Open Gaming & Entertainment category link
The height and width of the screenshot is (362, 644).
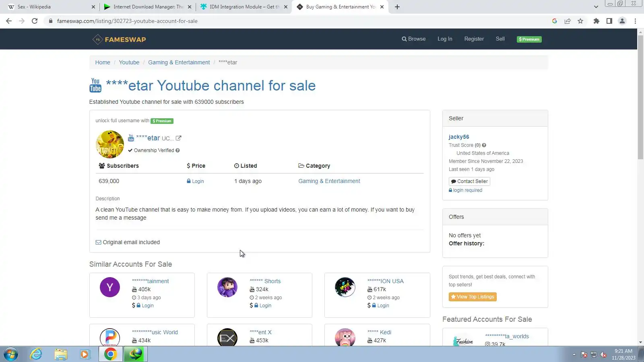[329, 181]
